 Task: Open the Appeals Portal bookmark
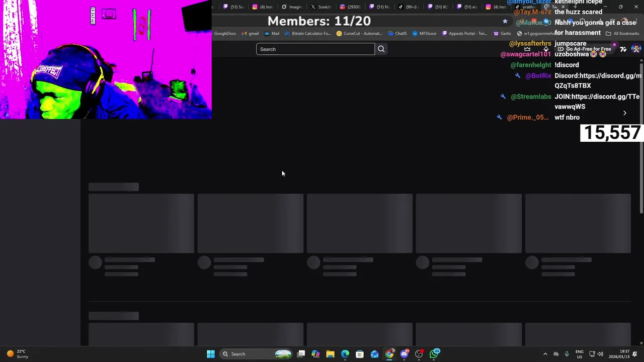pos(464,34)
